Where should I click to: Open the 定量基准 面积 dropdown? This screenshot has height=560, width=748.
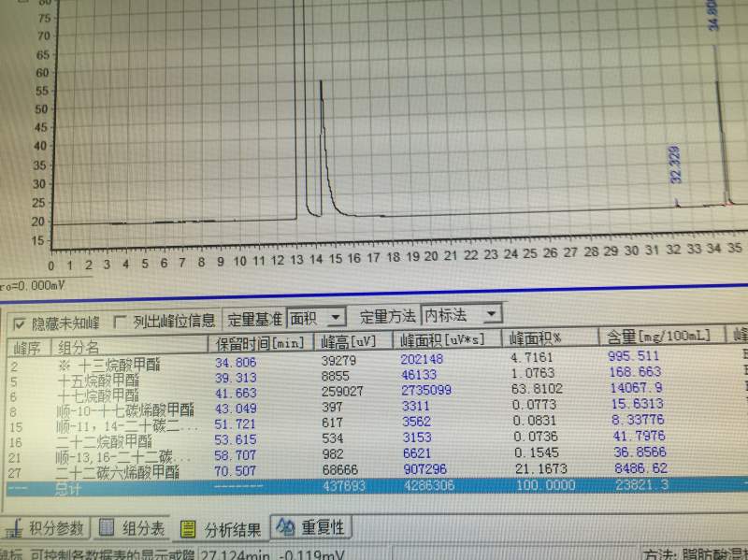(336, 317)
